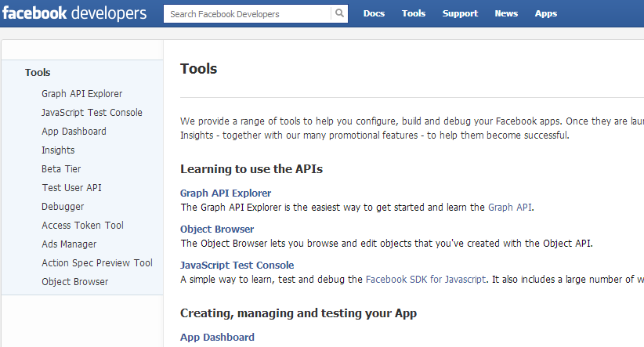Open App Dashboard in sidebar
644x347 pixels.
pos(74,132)
